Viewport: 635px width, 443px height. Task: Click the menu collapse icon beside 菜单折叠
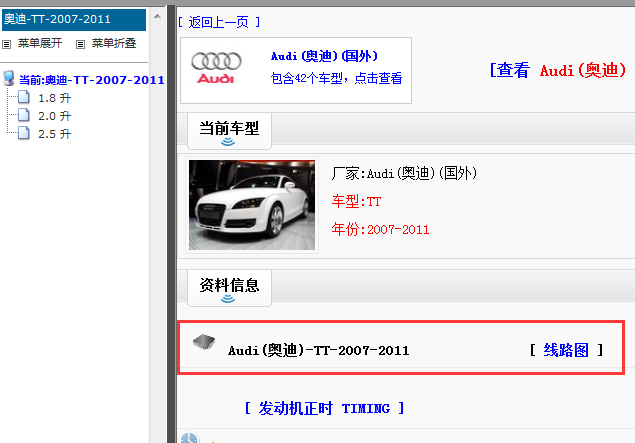point(81,44)
